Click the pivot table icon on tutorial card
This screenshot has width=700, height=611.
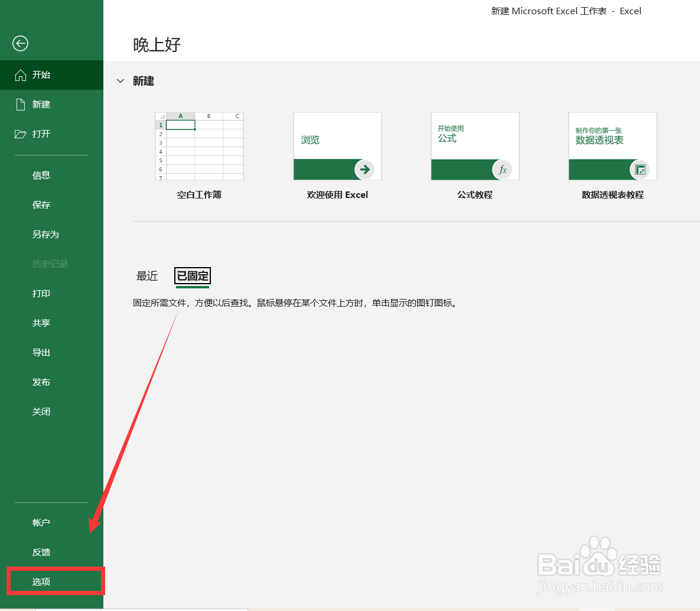pos(640,169)
